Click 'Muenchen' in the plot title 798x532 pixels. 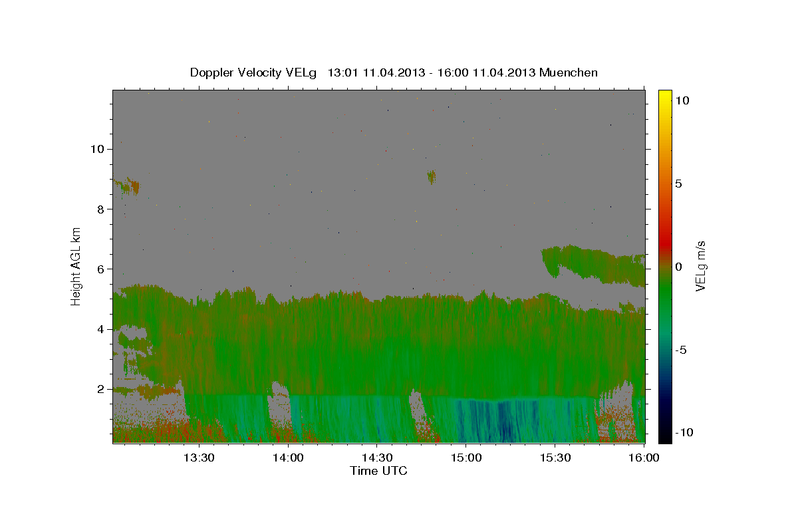569,72
